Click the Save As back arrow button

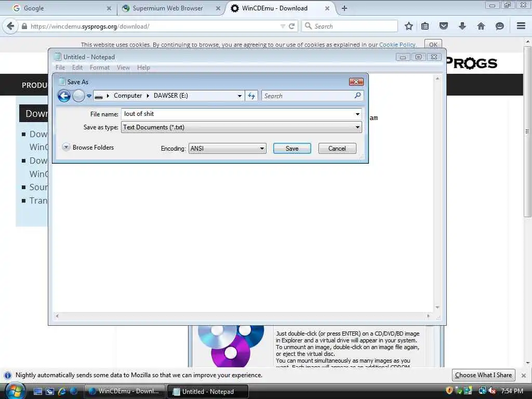(x=64, y=96)
